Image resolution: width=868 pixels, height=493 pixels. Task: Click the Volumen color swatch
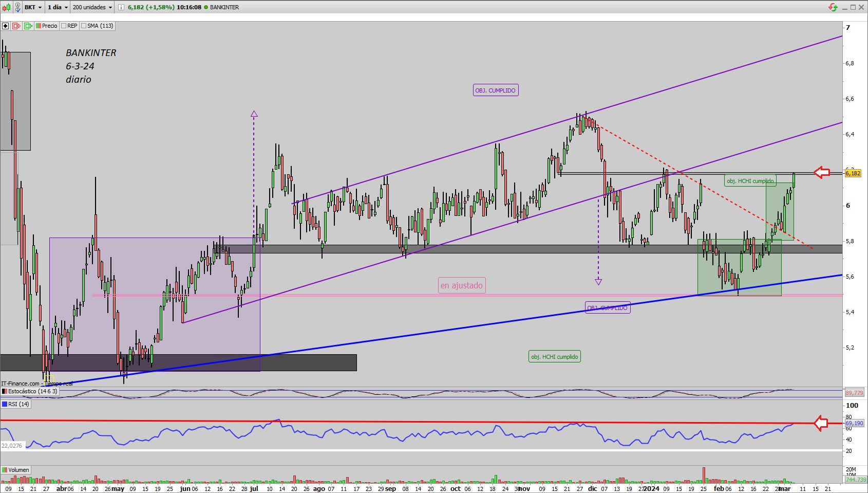pos(5,470)
